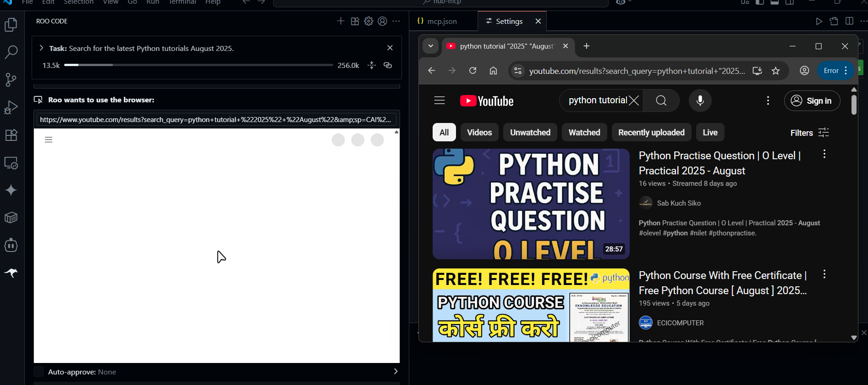View site information icon in address bar
Viewport: 868px width, 385px height.
pyautogui.click(x=518, y=71)
